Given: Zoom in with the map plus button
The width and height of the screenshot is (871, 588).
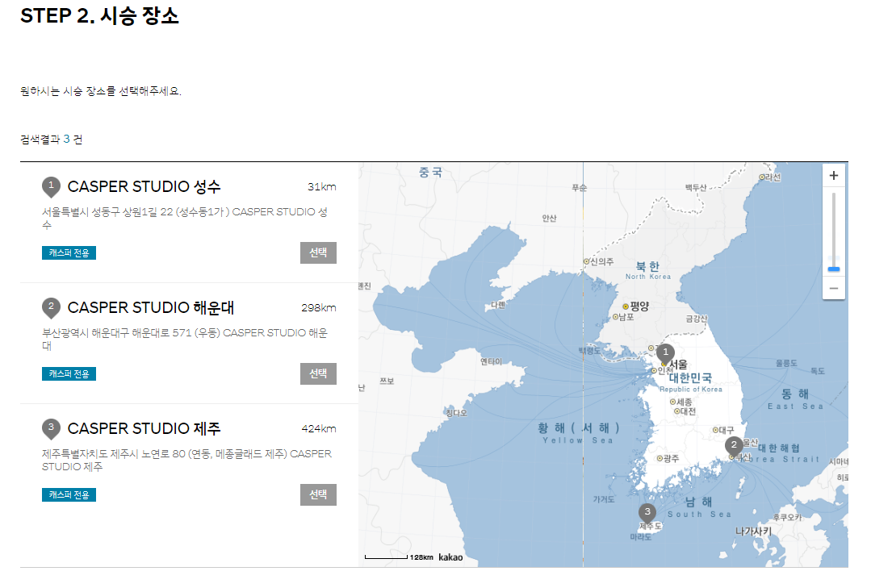Looking at the screenshot, I should (834, 176).
